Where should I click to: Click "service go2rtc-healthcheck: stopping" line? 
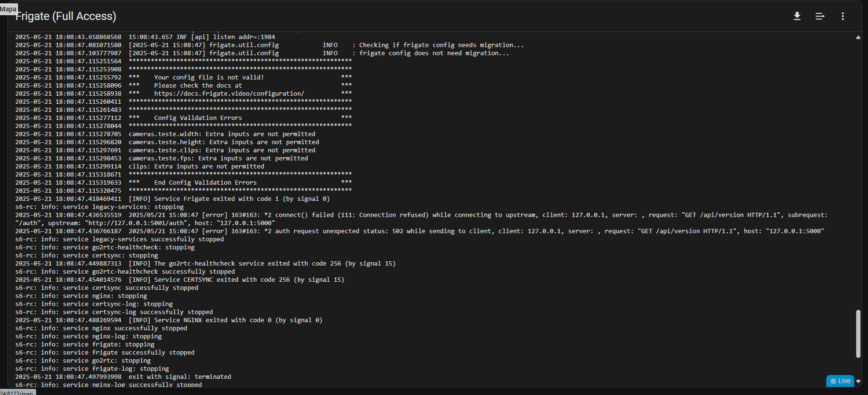[105, 247]
